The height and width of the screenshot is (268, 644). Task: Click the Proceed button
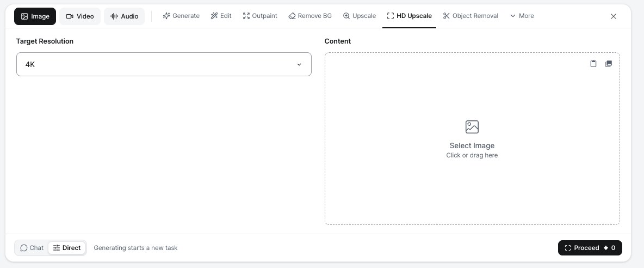pyautogui.click(x=590, y=248)
